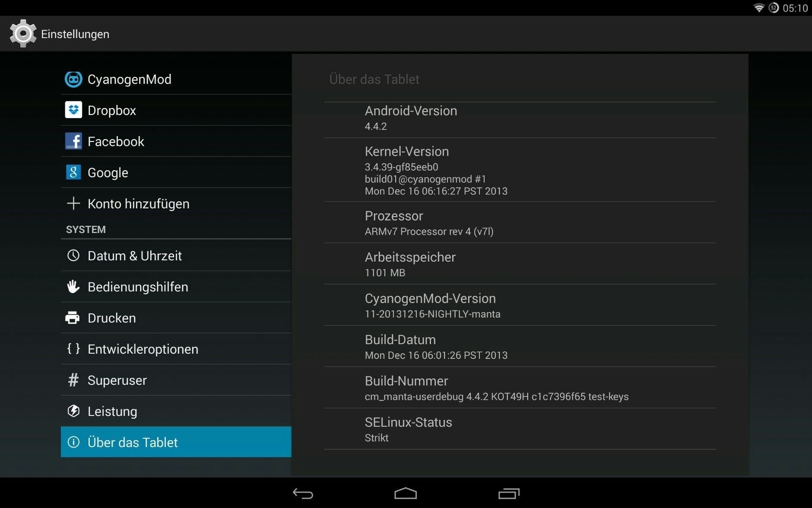The height and width of the screenshot is (508, 812).
Task: Select the Google account icon
Action: coord(73,172)
